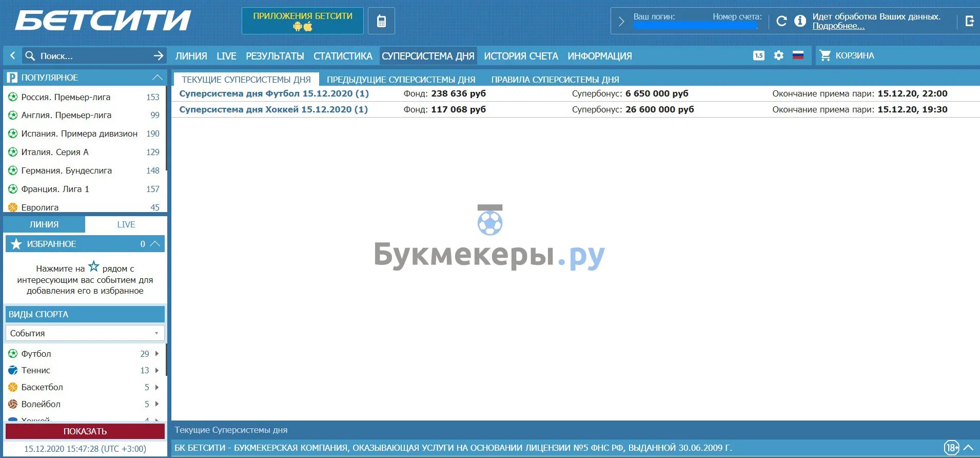Click football icon next to Россия. Премьер-лига
The image size is (980, 458).
(x=13, y=97)
